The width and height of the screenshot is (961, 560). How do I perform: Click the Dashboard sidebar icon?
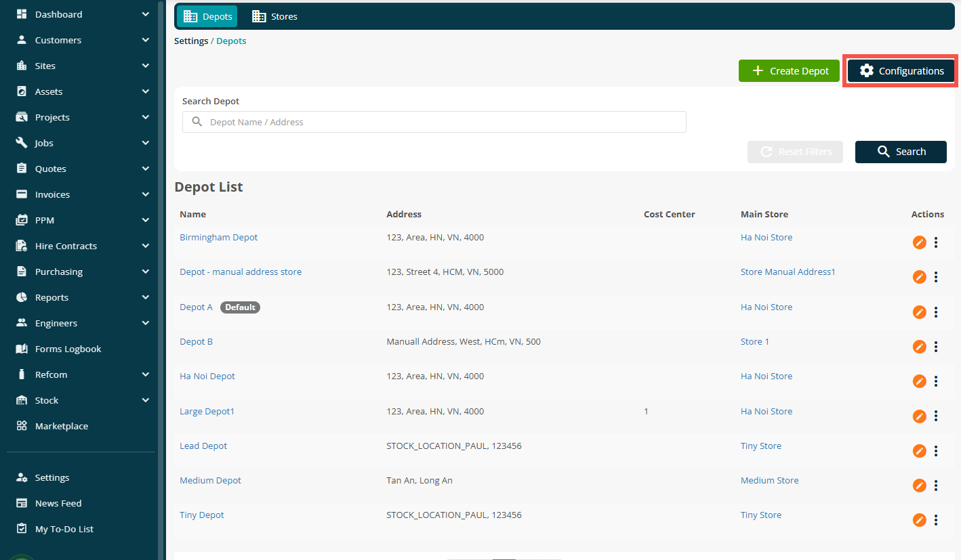click(22, 14)
